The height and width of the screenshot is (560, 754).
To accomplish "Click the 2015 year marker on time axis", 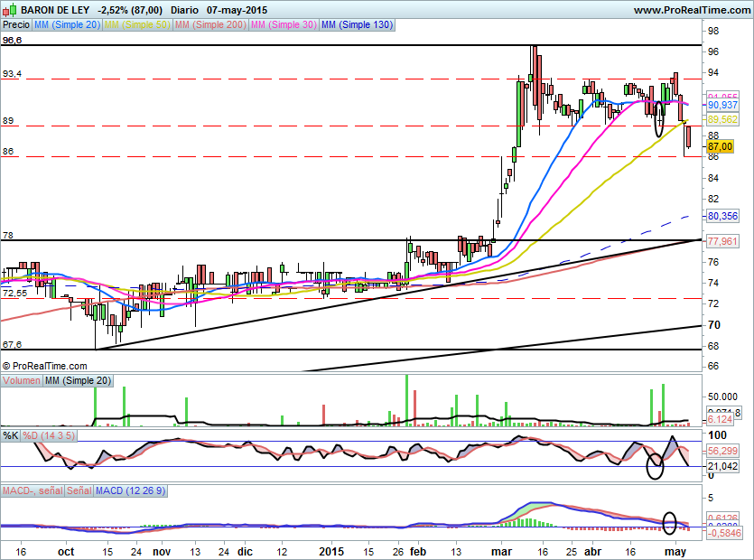I will coord(331,552).
